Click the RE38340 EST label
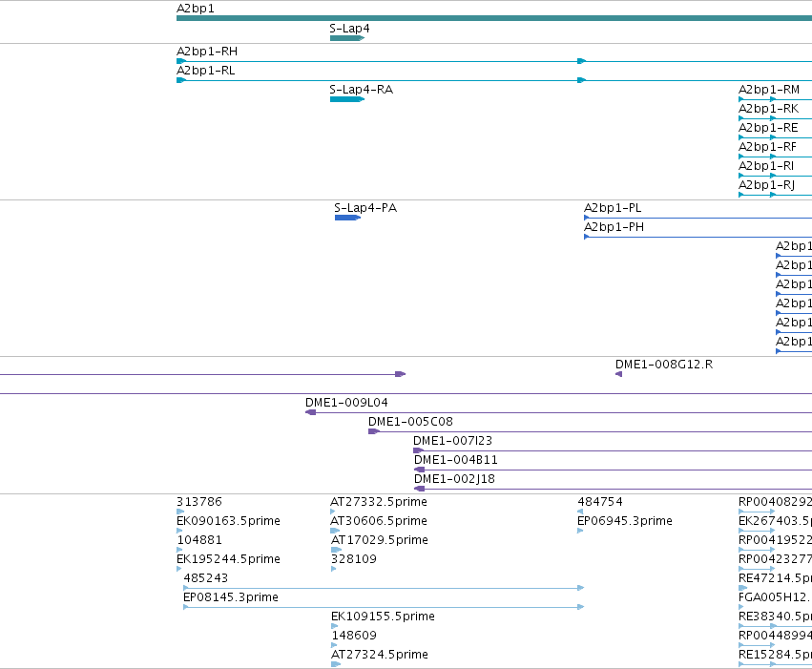 (775, 617)
